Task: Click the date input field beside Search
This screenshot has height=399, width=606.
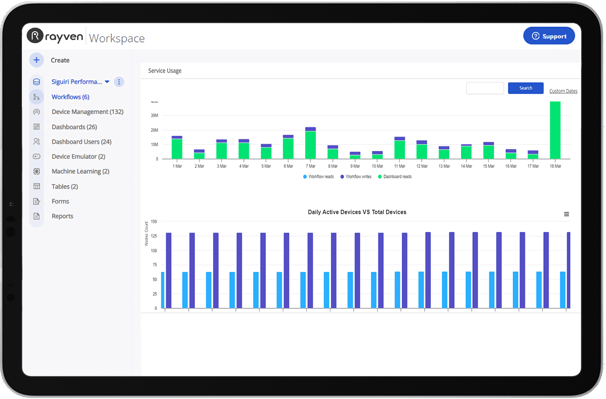Action: [x=485, y=88]
